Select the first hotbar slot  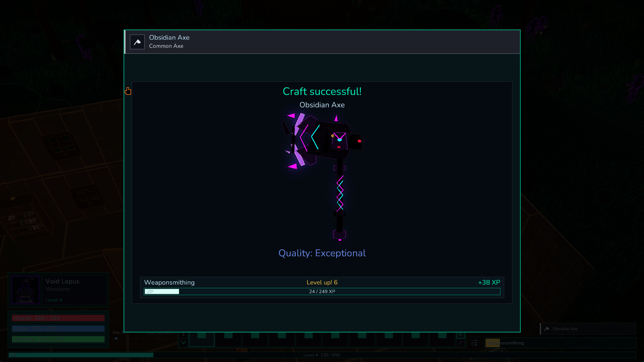point(202,340)
